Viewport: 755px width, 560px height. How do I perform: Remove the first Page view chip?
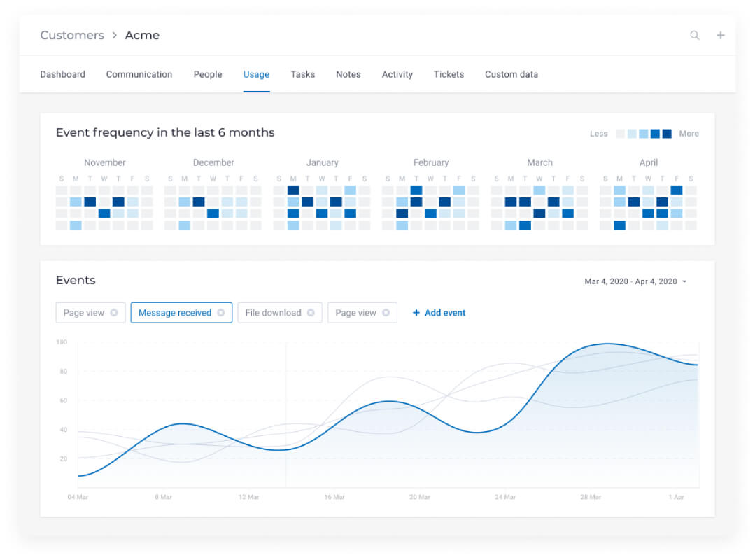click(113, 312)
